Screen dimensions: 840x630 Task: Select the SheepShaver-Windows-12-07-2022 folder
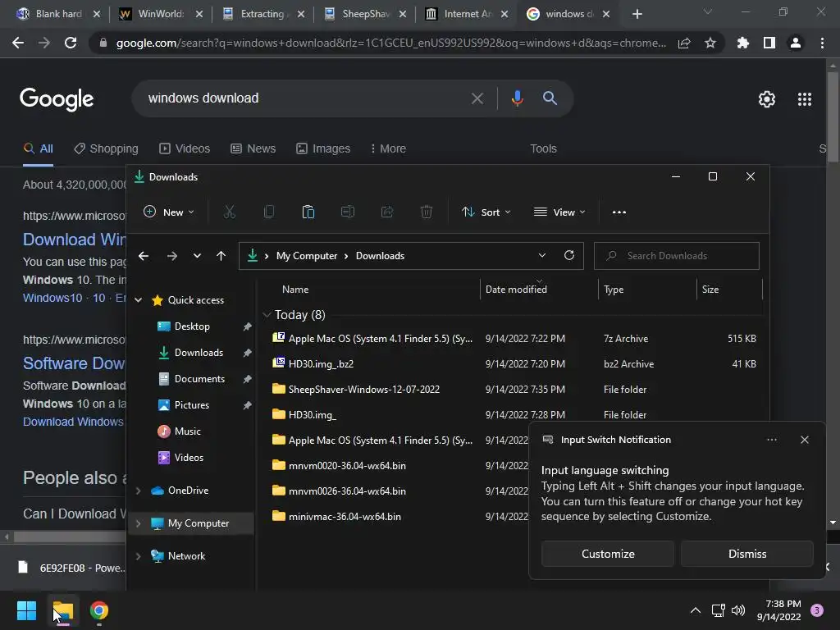coord(363,390)
